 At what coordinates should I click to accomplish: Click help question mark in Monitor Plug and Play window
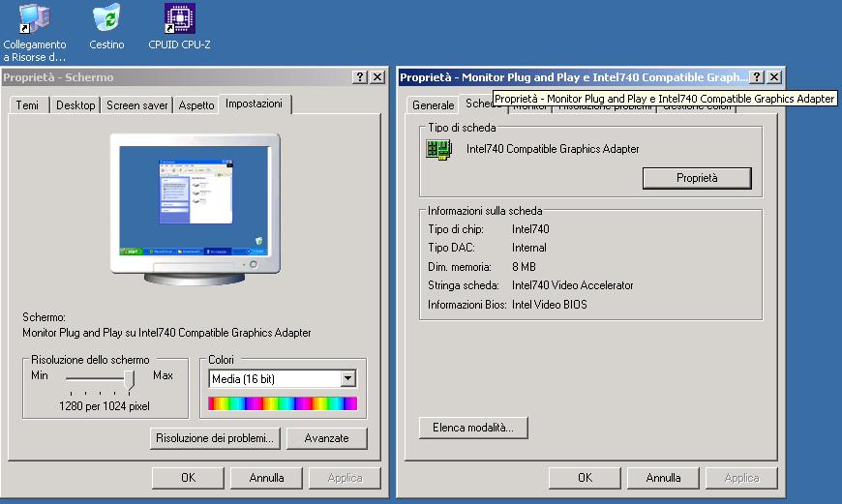pyautogui.click(x=756, y=77)
